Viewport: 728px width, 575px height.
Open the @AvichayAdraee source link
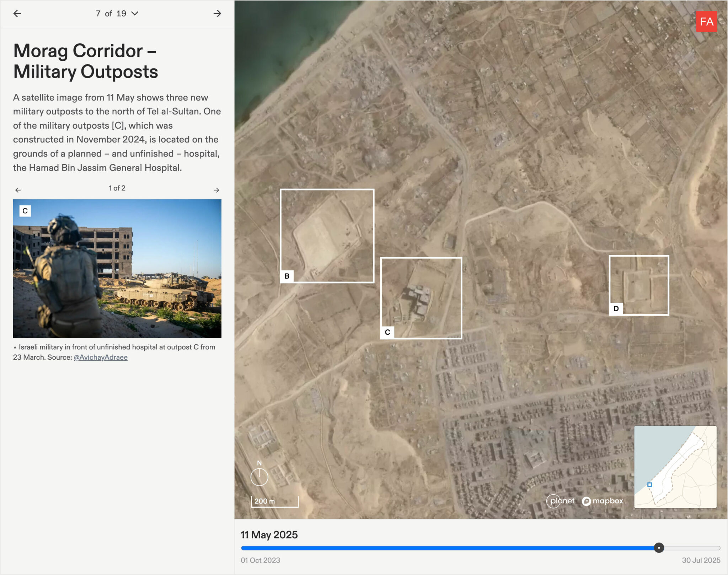click(101, 358)
